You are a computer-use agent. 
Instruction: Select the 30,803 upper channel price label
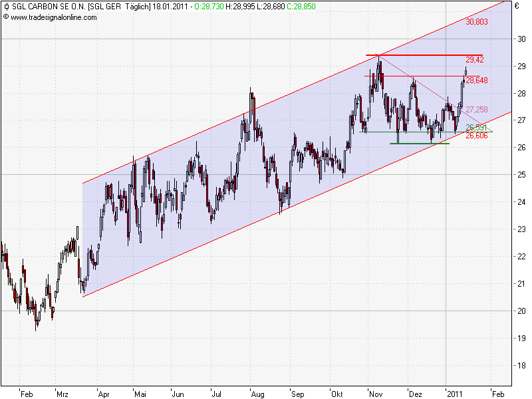click(477, 22)
